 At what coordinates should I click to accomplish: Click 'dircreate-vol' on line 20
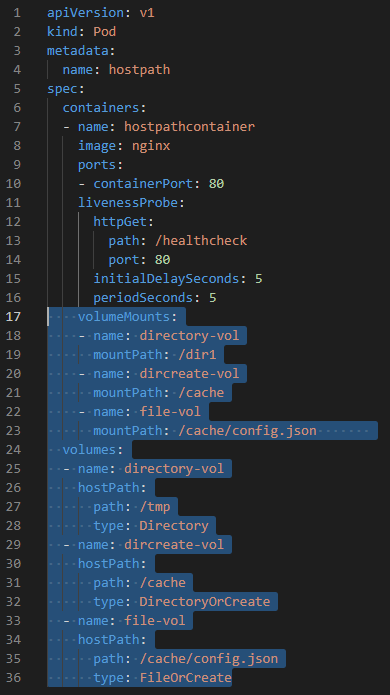click(x=189, y=374)
